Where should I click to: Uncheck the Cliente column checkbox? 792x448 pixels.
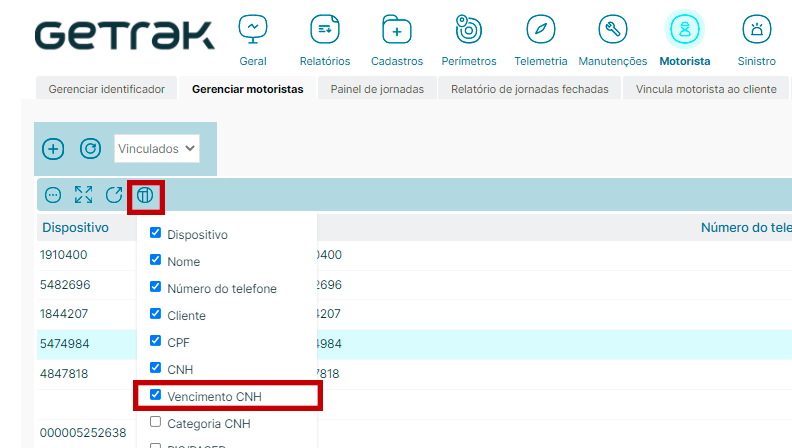tap(156, 314)
